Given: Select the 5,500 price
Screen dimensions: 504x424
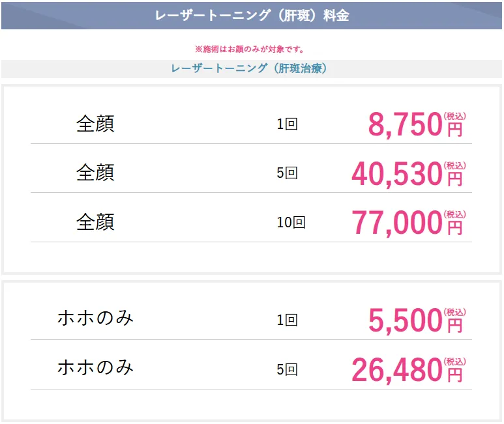Looking at the screenshot, I should point(405,320).
